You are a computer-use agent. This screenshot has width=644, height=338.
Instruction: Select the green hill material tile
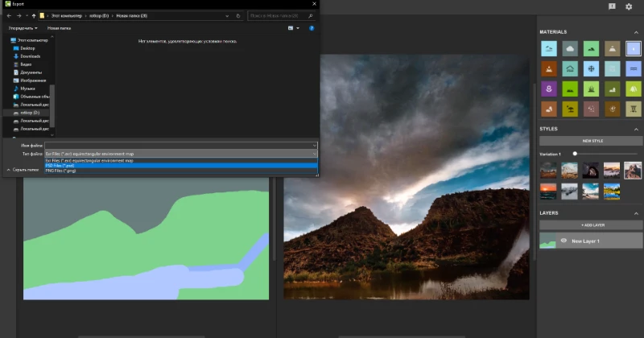(591, 48)
